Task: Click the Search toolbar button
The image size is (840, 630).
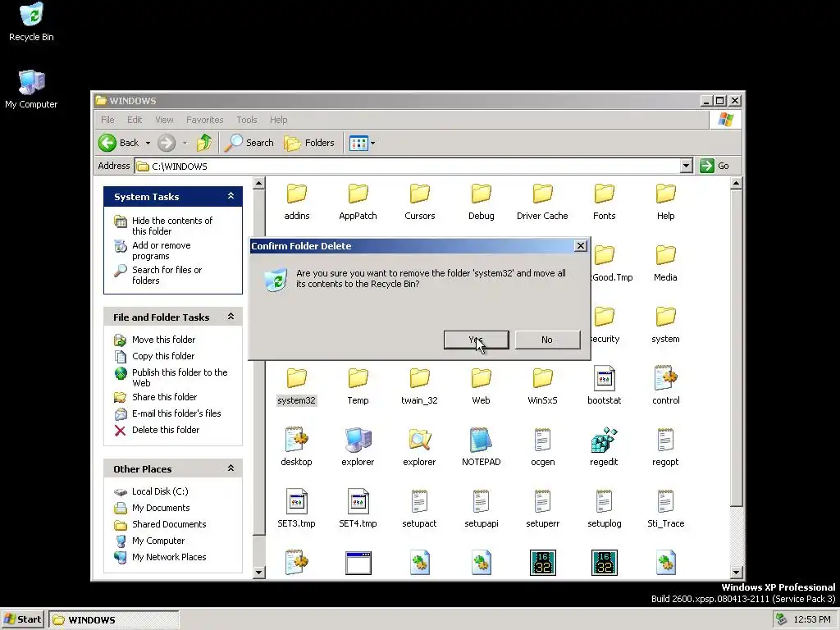Action: point(249,143)
